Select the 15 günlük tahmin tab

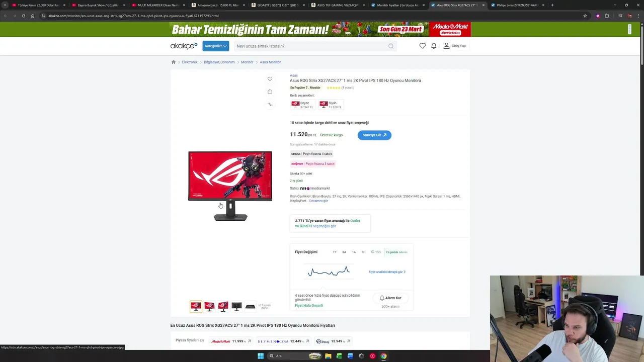coord(396,252)
